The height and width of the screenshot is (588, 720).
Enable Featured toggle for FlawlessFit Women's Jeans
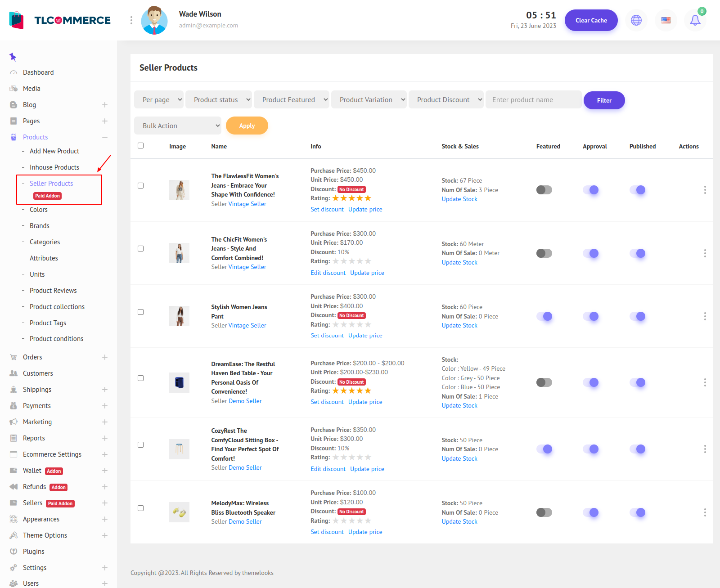click(x=544, y=190)
